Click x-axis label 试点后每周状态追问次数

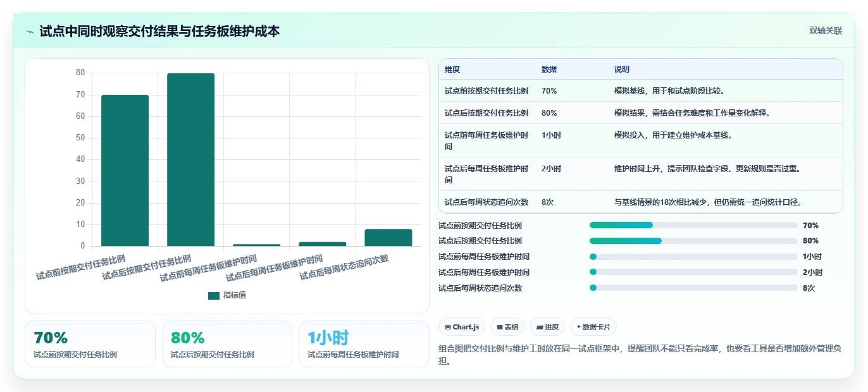[344, 267]
